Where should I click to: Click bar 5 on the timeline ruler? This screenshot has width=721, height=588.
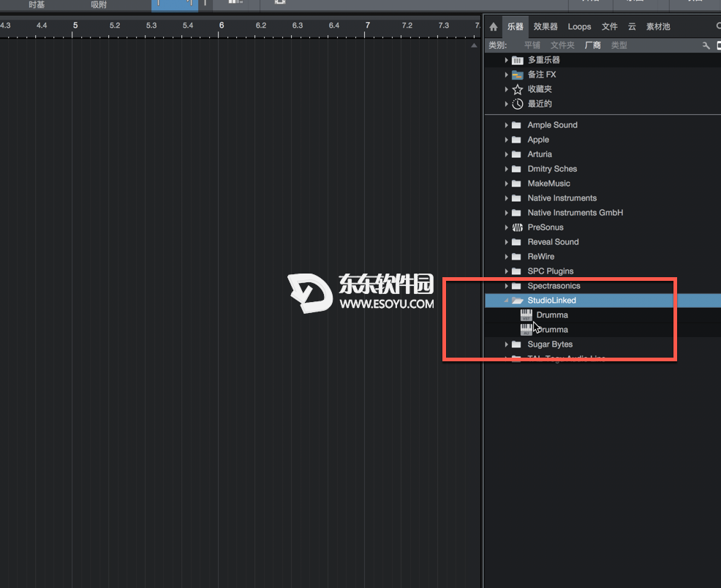click(75, 26)
